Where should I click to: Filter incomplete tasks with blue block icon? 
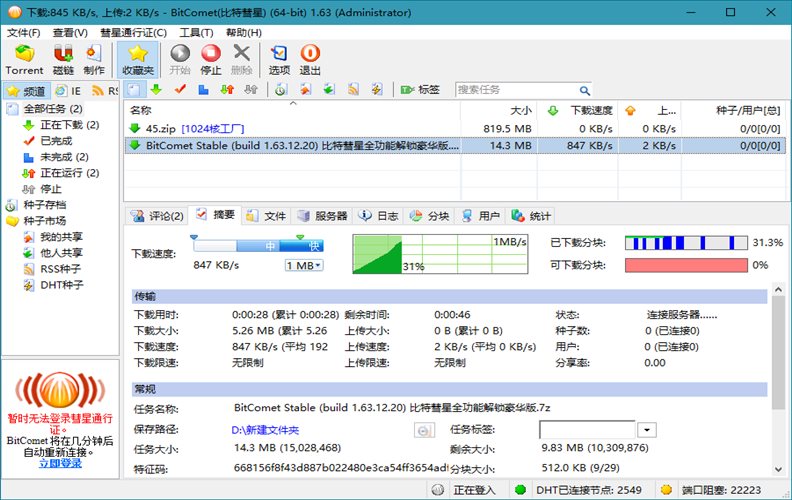pyautogui.click(x=203, y=90)
